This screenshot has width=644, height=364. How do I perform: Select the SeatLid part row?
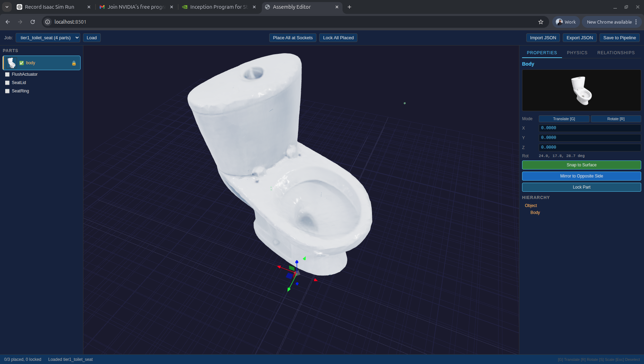(x=42, y=83)
